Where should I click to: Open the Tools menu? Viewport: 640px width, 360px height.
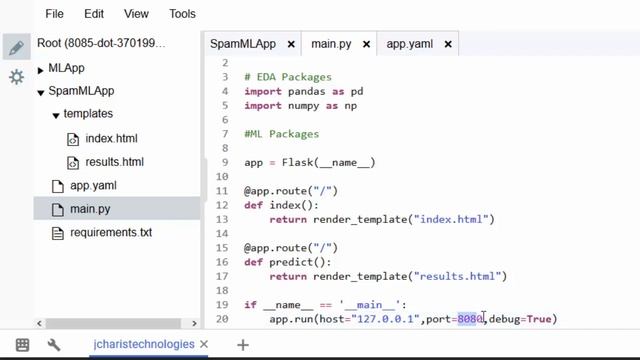[182, 14]
